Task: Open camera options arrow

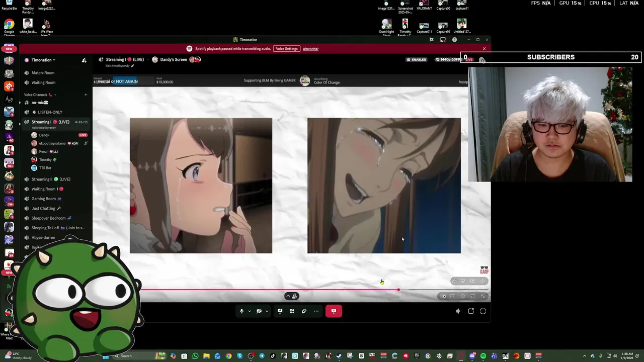Action: pyautogui.click(x=267, y=311)
